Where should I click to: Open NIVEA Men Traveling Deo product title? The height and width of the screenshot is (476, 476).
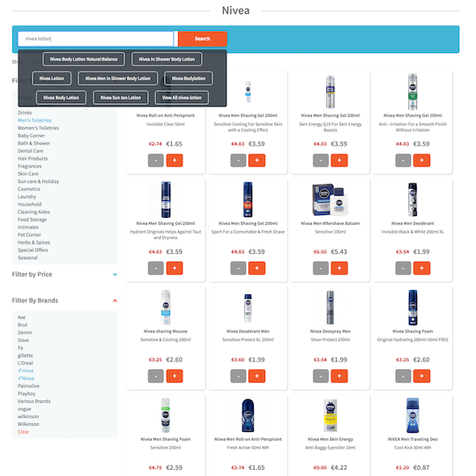point(413,439)
